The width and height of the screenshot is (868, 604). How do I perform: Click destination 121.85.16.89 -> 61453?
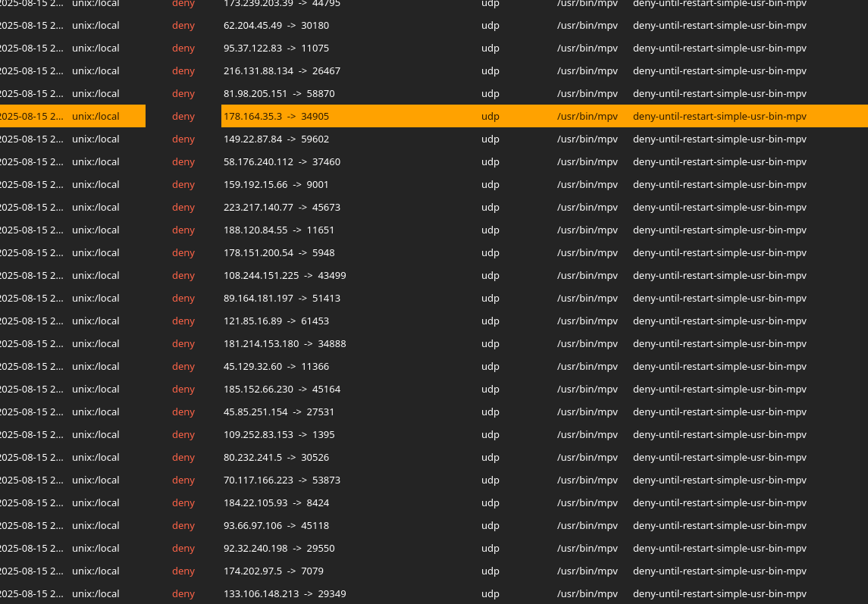[276, 321]
